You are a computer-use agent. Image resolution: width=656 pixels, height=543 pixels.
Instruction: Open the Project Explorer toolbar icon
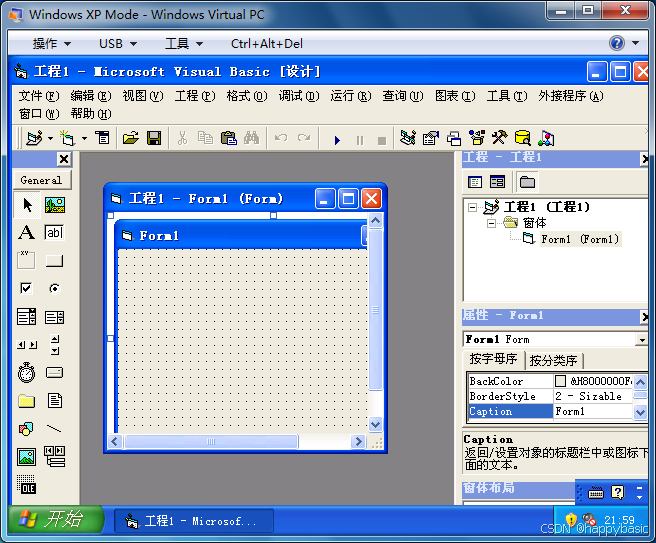pyautogui.click(x=407, y=138)
